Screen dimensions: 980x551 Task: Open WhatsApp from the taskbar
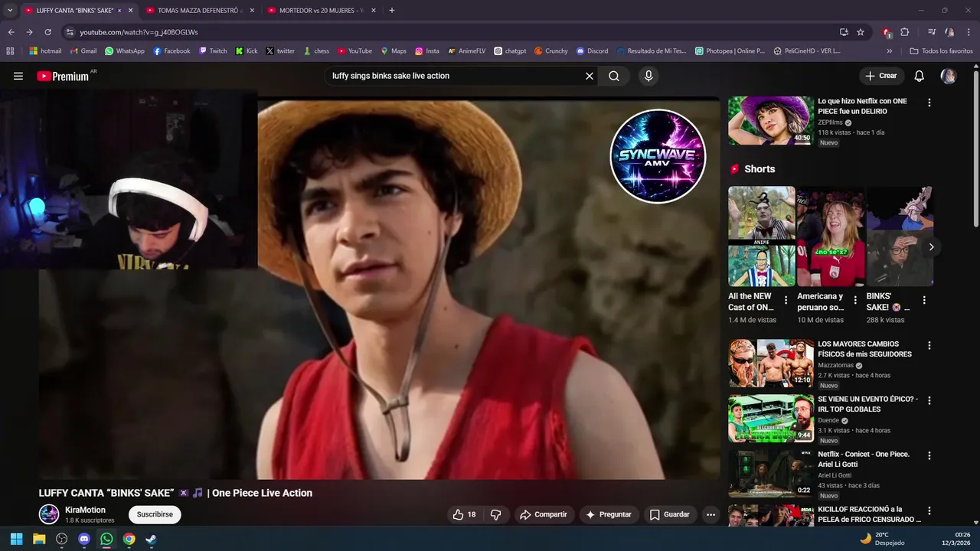coord(106,539)
